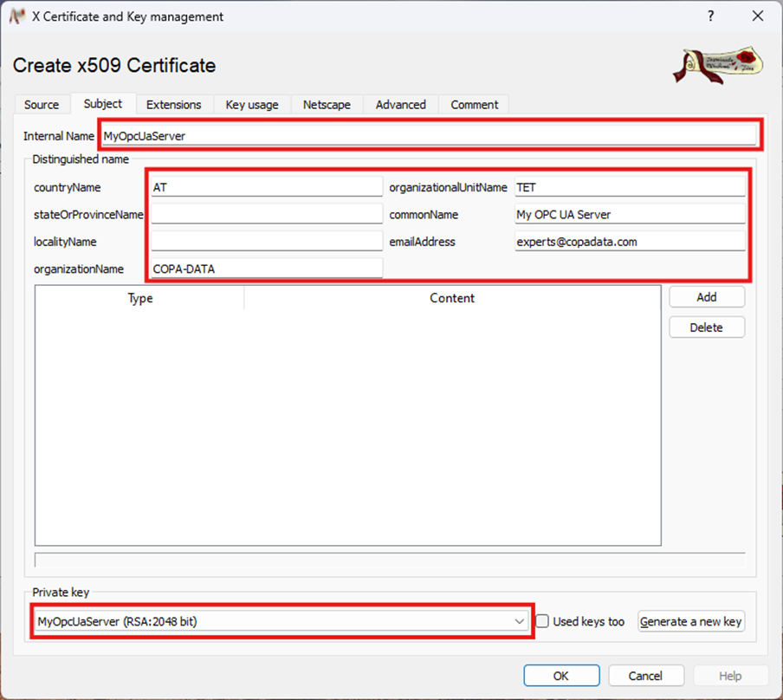The width and height of the screenshot is (783, 700).
Task: Click the title bar help question mark
Action: point(710,16)
